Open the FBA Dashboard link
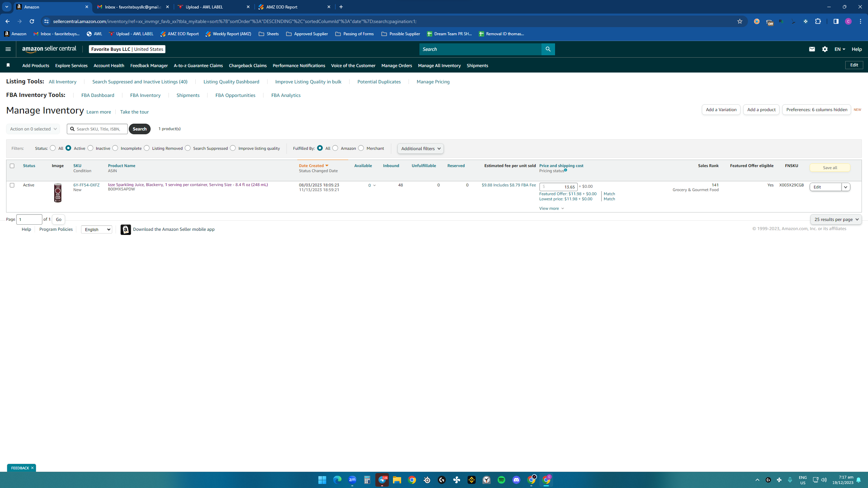This screenshot has width=868, height=488. (98, 95)
